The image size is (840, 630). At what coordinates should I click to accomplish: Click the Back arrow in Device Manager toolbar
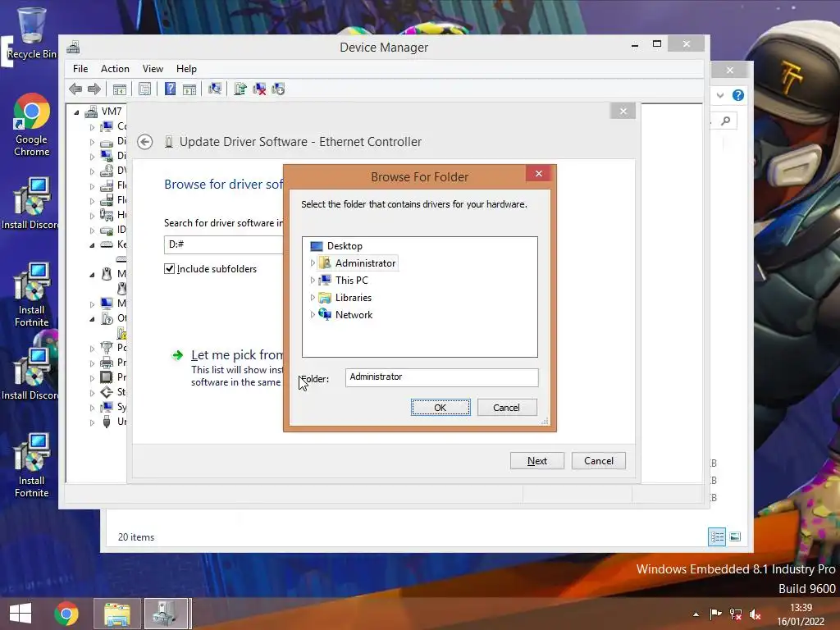point(75,89)
